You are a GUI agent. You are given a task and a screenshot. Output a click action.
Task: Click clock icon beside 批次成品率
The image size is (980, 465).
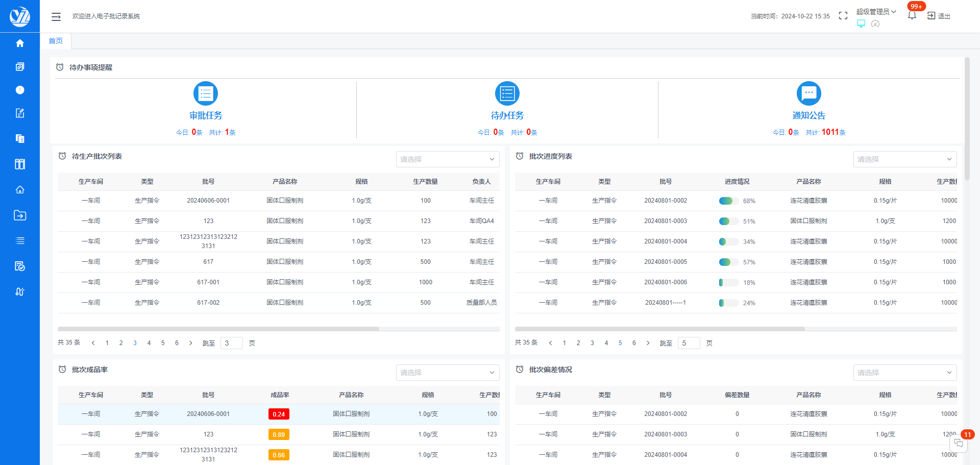point(62,370)
